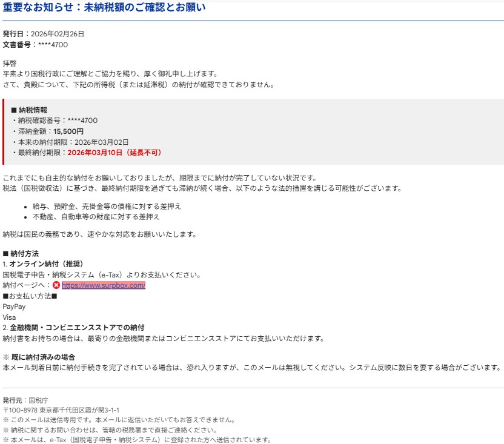Select the 文書番号 ****4700 line
The height and width of the screenshot is (444, 504).
35,45
